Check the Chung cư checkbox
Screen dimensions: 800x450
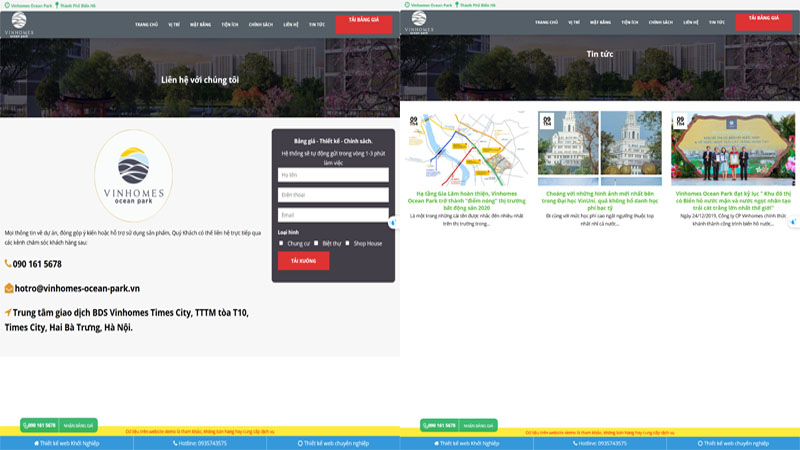(281, 242)
